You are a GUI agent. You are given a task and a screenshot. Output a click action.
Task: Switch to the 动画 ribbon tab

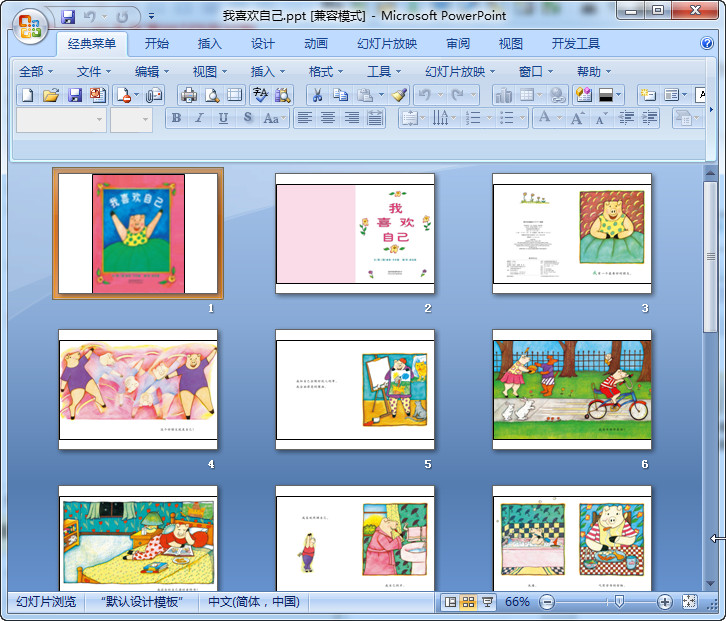(315, 44)
